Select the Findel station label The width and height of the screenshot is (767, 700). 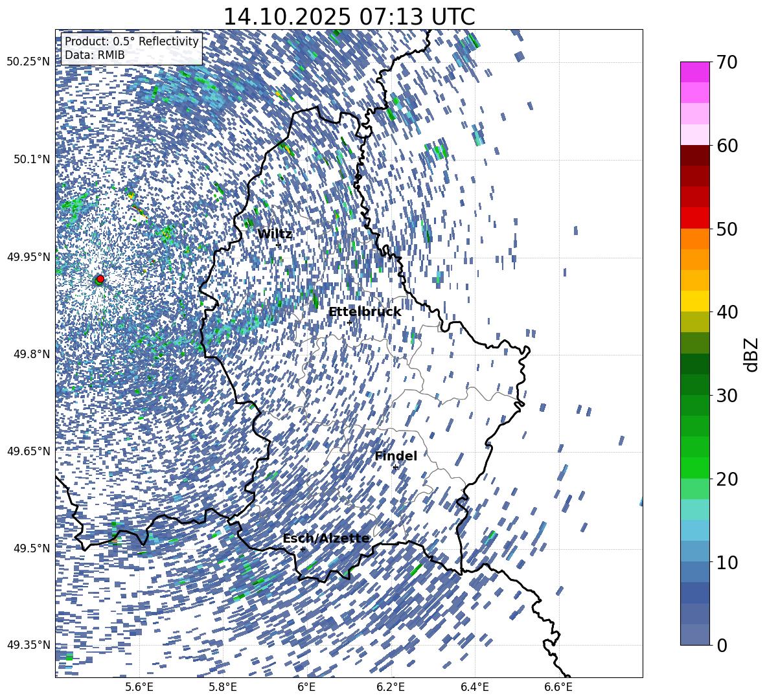(395, 457)
